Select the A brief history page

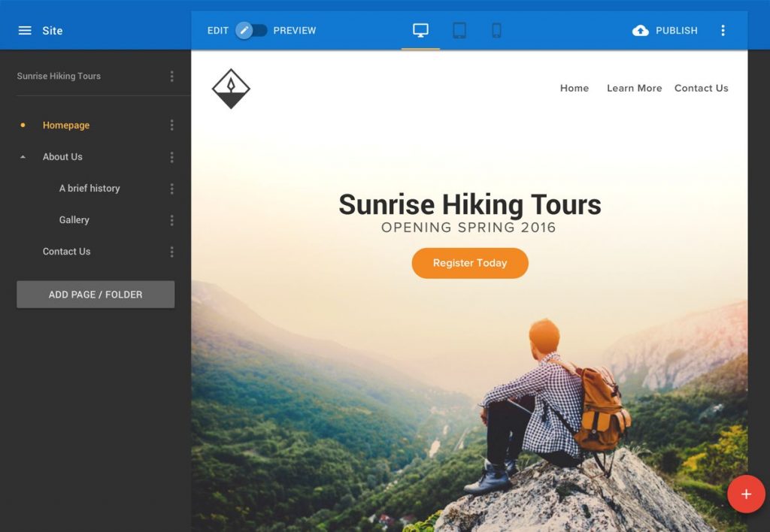tap(89, 188)
